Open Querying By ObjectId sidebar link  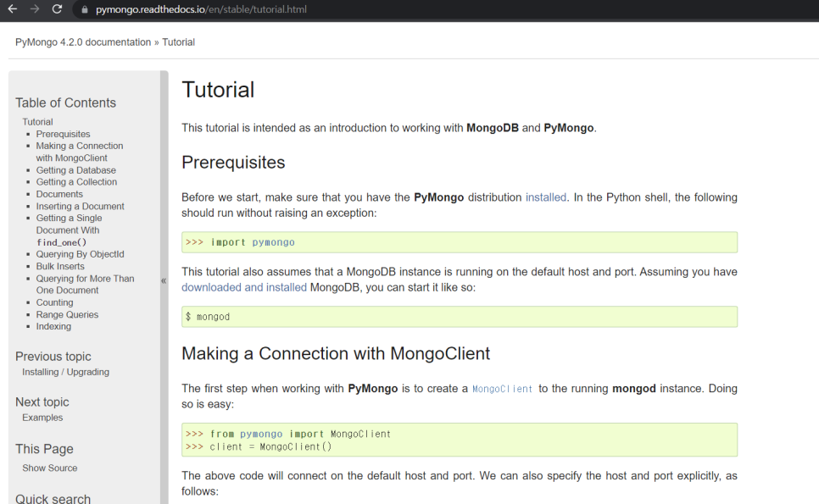coord(80,254)
